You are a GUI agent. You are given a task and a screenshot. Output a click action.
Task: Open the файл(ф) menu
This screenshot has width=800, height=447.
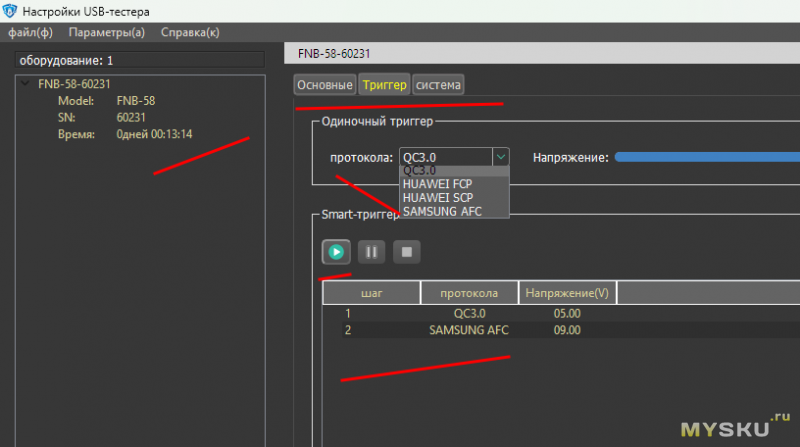click(31, 33)
